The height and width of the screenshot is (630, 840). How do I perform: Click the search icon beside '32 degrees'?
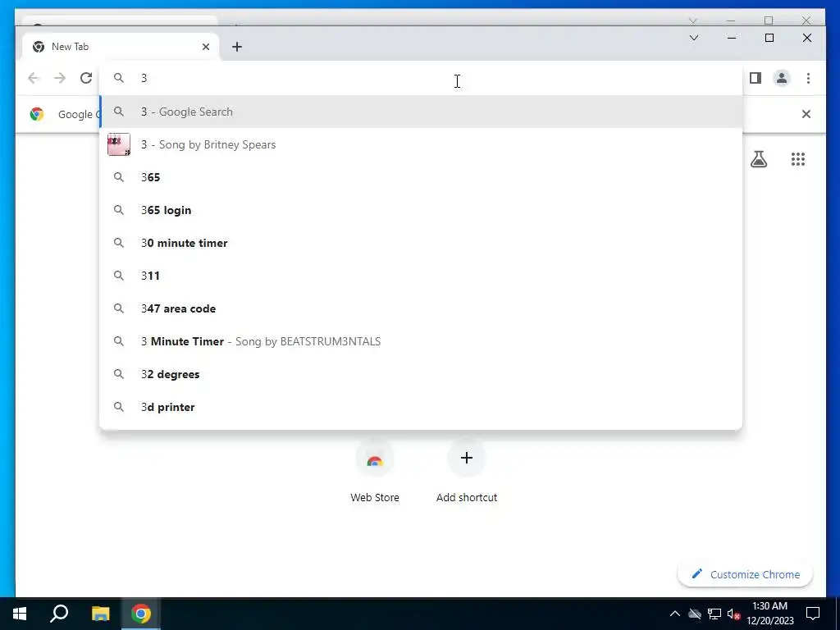coord(119,374)
